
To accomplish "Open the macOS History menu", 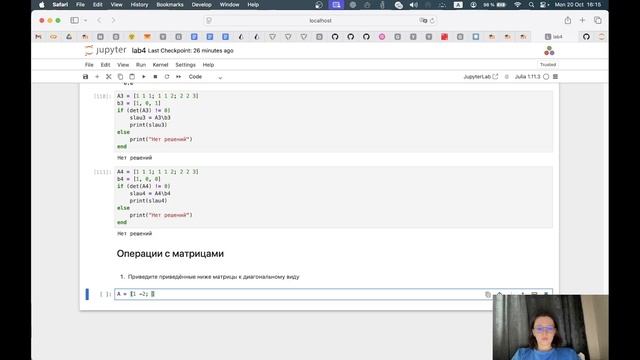I will (x=139, y=5).
